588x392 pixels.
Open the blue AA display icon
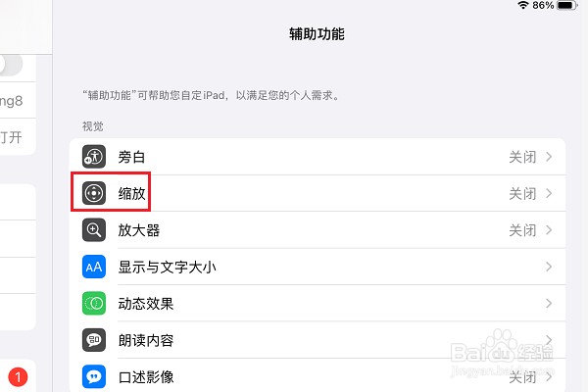click(x=94, y=267)
